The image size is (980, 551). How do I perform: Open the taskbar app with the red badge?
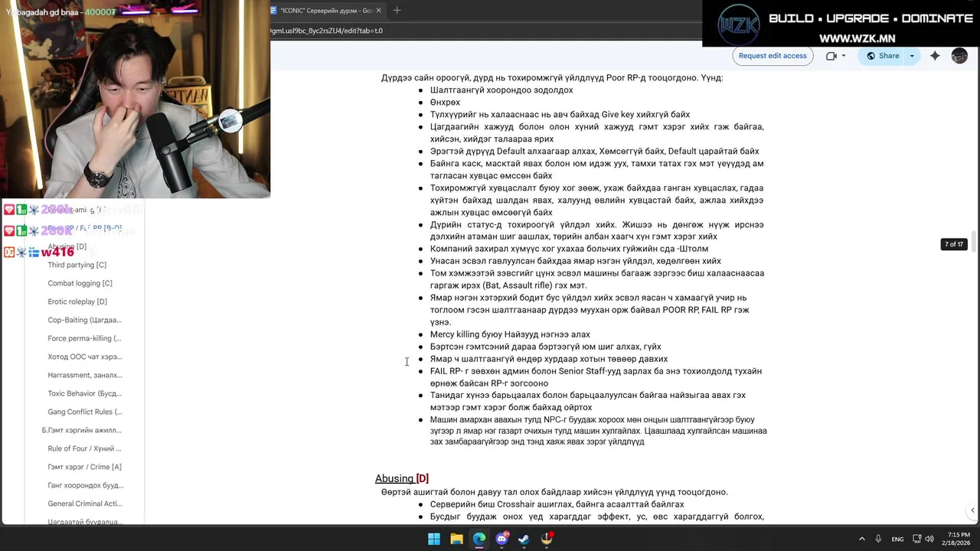pyautogui.click(x=547, y=539)
